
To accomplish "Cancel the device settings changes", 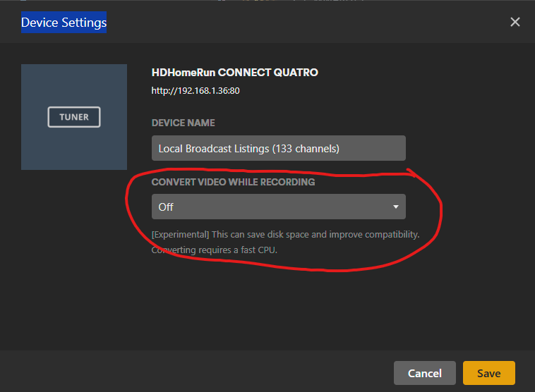I will [424, 373].
